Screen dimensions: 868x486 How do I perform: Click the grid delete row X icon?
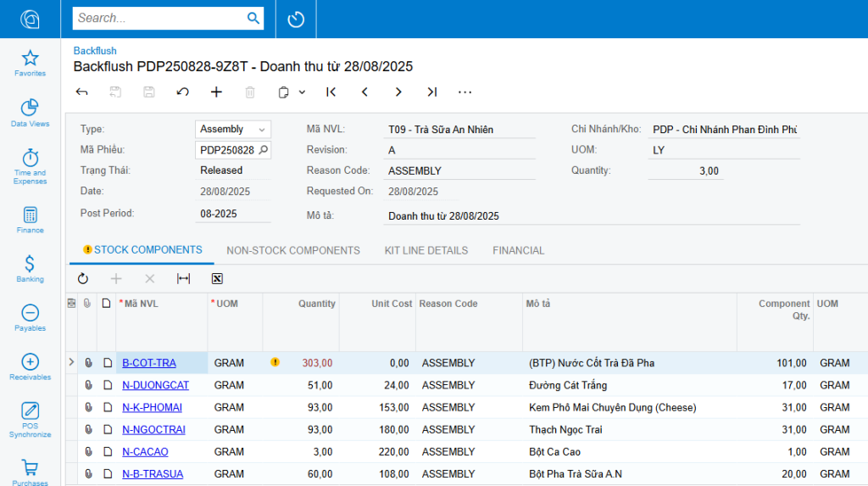click(149, 279)
